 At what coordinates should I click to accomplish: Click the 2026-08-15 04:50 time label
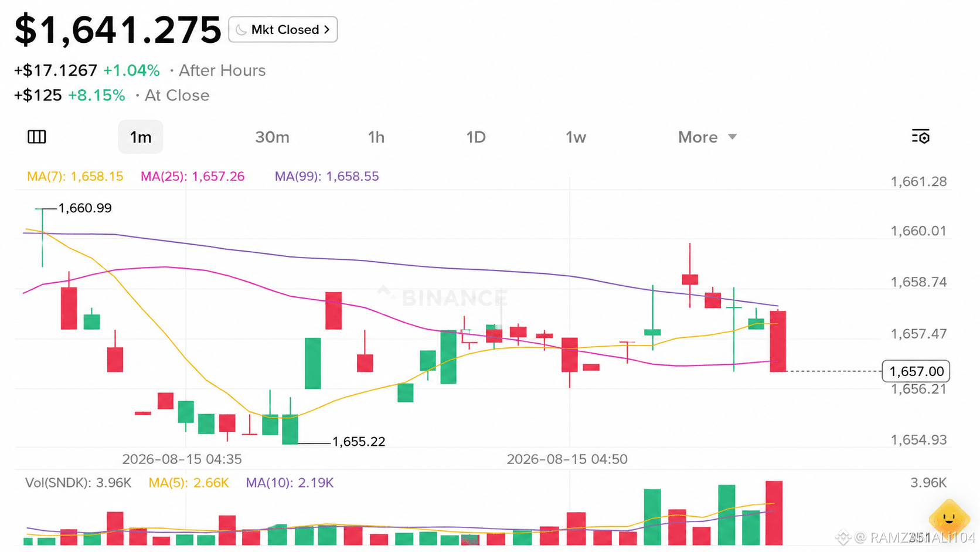tap(567, 459)
